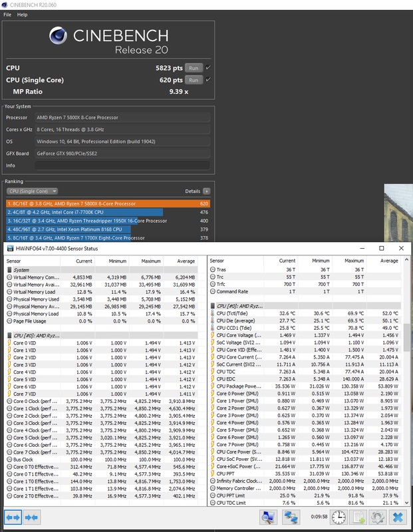Image resolution: width=413 pixels, height=532 pixels.
Task: Click the GFX Board field GeForce GTX 980
Action: coord(122,154)
